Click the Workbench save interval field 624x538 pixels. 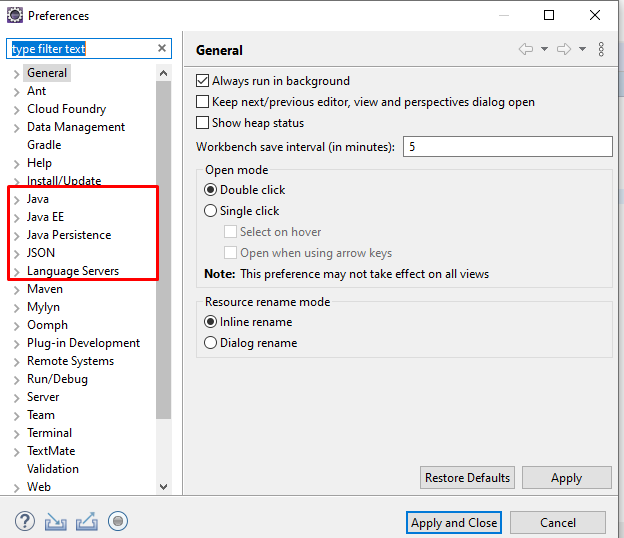[507, 146]
